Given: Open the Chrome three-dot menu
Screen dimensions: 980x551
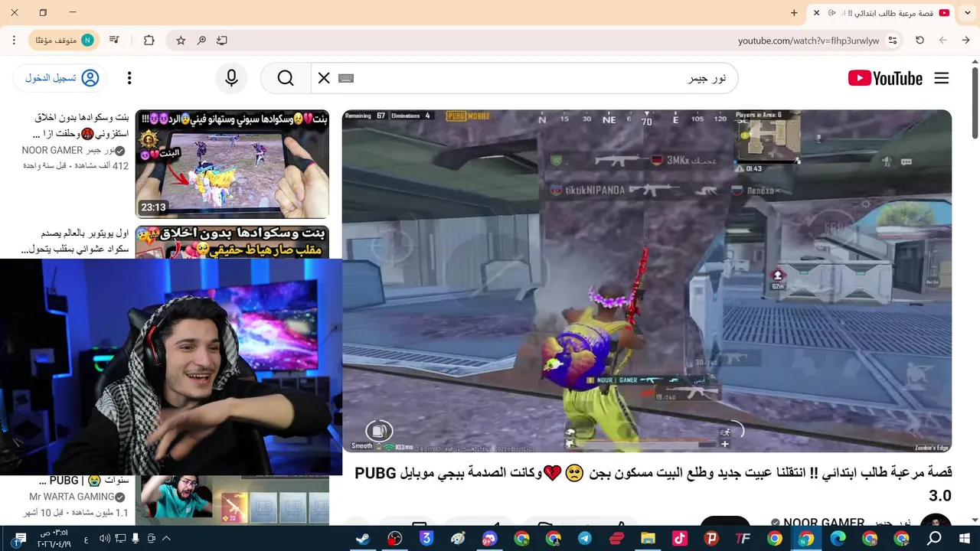Looking at the screenshot, I should pyautogui.click(x=14, y=41).
